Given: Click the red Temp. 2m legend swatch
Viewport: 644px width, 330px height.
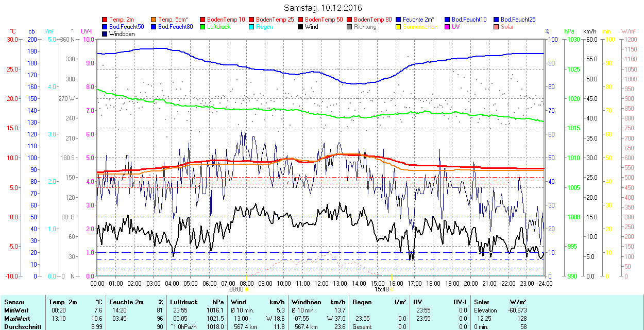Looking at the screenshot, I should pyautogui.click(x=105, y=20).
